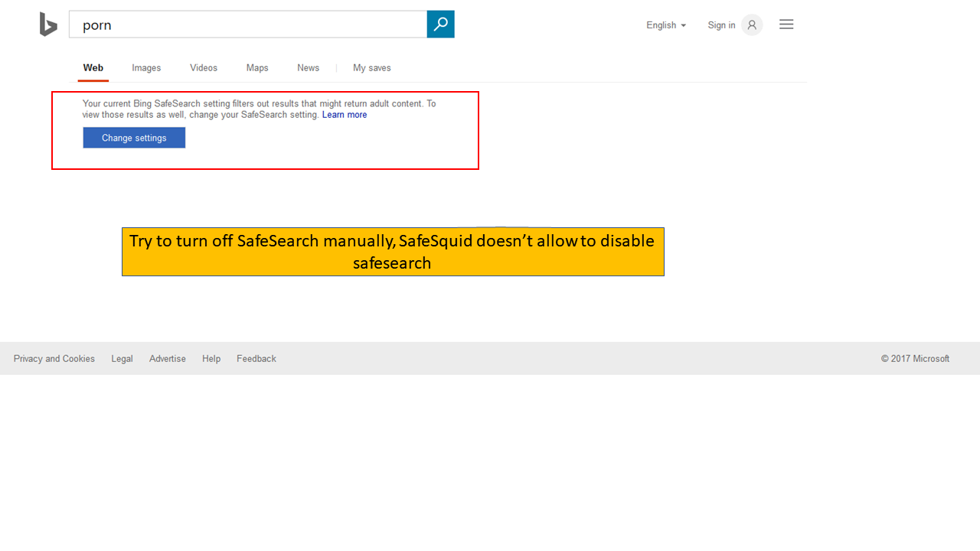Expand the English language dropdown
Image resolution: width=980 pixels, height=551 pixels.
pos(666,25)
